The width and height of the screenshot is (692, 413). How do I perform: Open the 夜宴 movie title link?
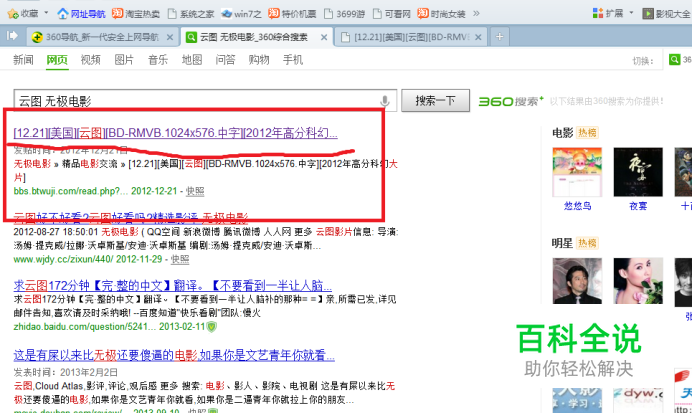[x=638, y=206]
